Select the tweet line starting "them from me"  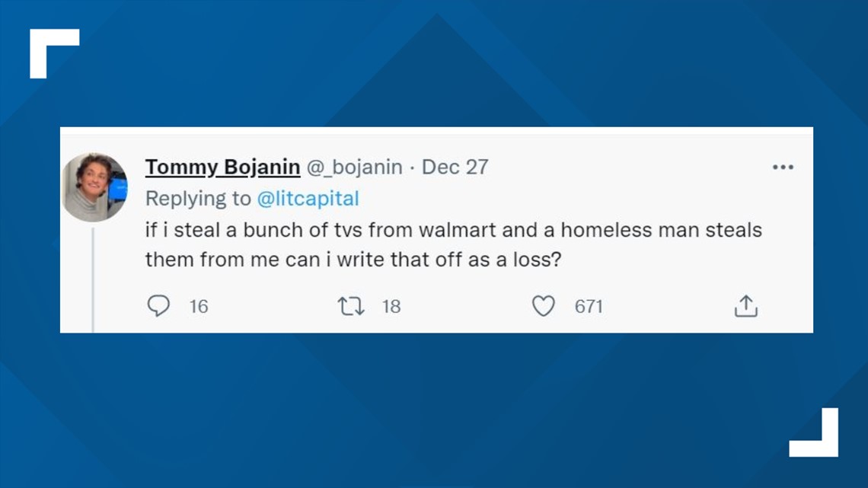[353, 260]
